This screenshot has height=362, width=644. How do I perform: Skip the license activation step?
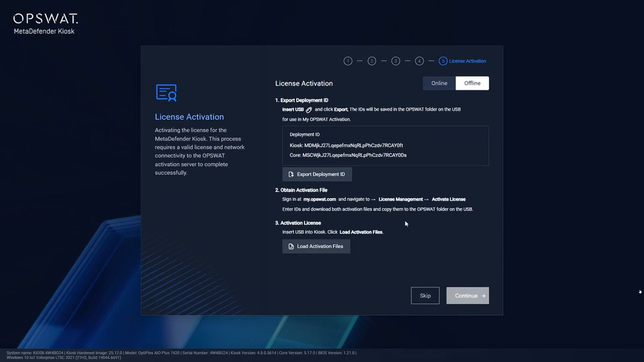(425, 296)
